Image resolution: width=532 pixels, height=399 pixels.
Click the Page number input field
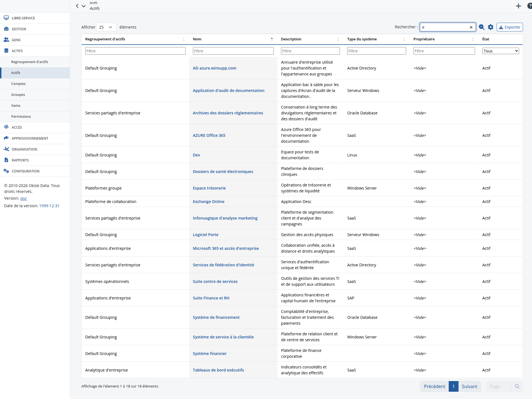point(499,386)
